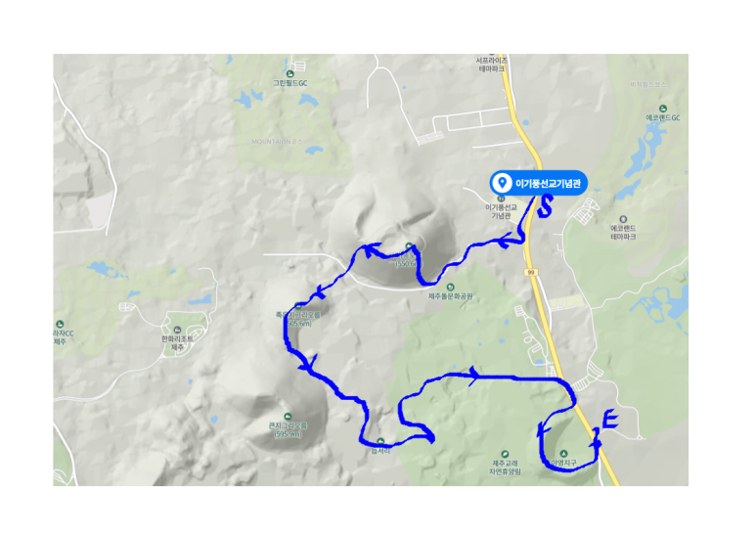Select the 비치힐스코스 course label
The height and width of the screenshot is (534, 756).
pyautogui.click(x=648, y=84)
